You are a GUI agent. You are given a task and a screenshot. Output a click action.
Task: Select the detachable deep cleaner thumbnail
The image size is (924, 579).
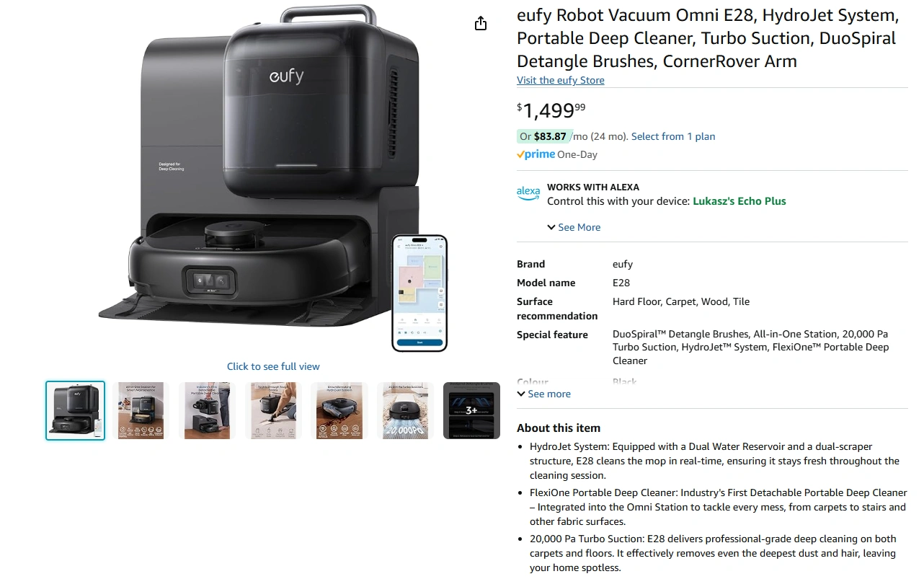pyautogui.click(x=207, y=410)
